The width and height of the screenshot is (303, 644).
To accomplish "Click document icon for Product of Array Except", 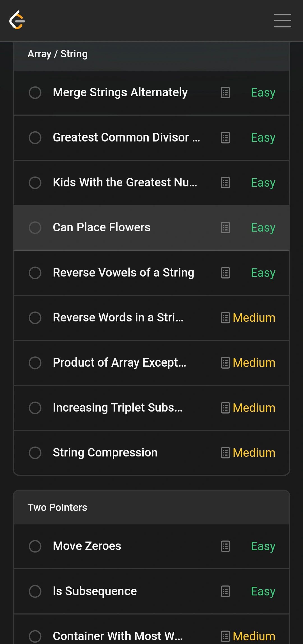I will [225, 363].
